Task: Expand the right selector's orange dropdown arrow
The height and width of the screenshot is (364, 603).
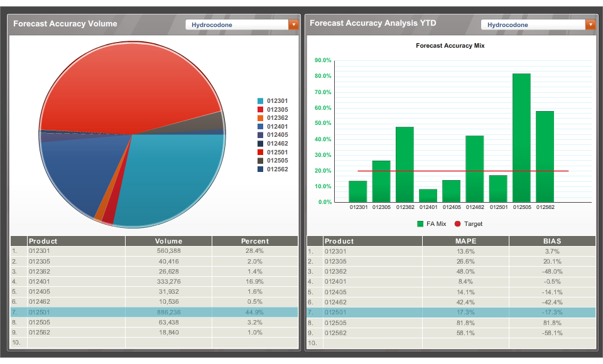Action: [589, 24]
